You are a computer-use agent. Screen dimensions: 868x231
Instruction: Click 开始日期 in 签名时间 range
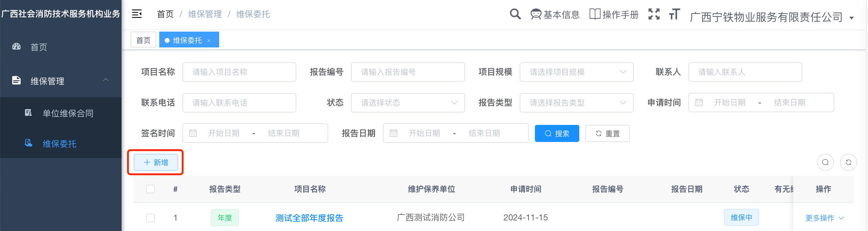click(224, 133)
